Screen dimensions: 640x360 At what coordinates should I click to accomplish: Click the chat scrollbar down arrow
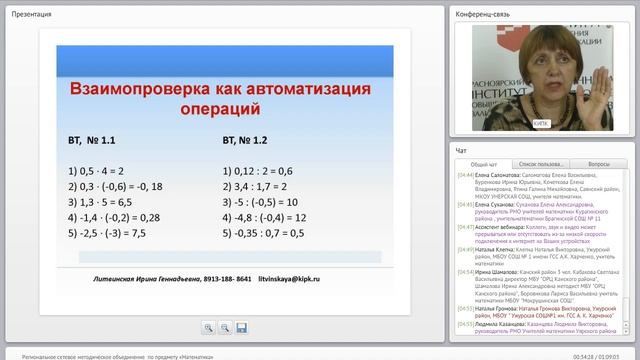click(x=626, y=331)
